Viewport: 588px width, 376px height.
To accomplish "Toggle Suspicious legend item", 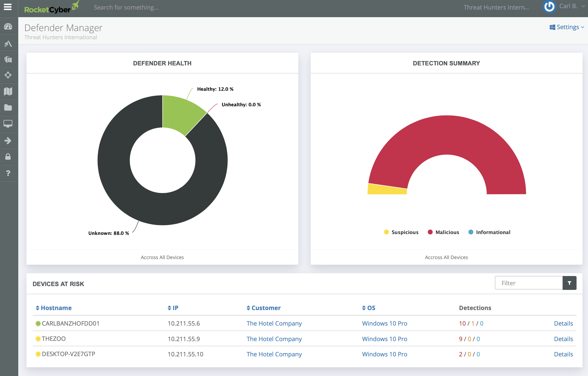I will coord(401,232).
